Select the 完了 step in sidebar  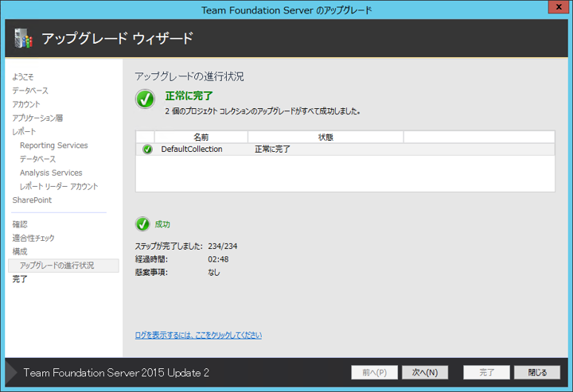[20, 279]
